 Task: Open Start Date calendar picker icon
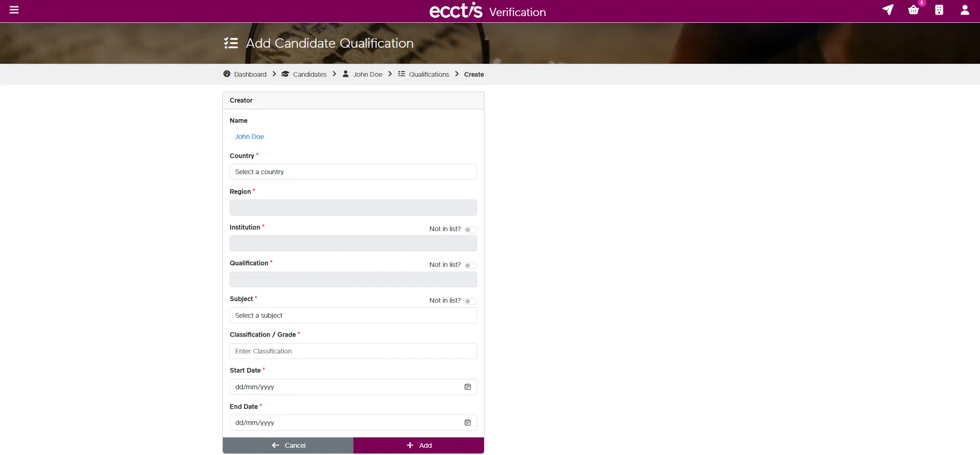point(467,387)
